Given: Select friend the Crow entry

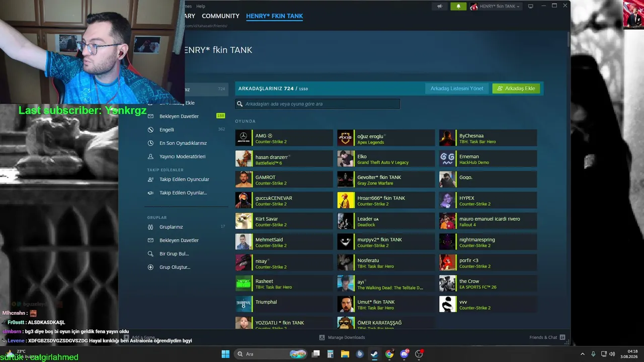Looking at the screenshot, I should tap(488, 284).
